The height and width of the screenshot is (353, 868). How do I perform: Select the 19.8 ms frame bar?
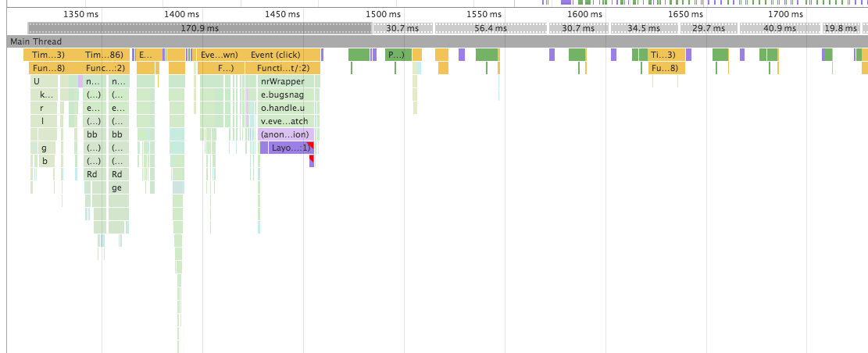(x=841, y=28)
